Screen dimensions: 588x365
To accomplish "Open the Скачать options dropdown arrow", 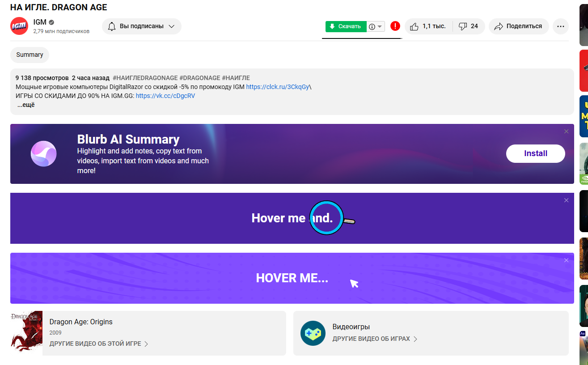I will pos(380,27).
